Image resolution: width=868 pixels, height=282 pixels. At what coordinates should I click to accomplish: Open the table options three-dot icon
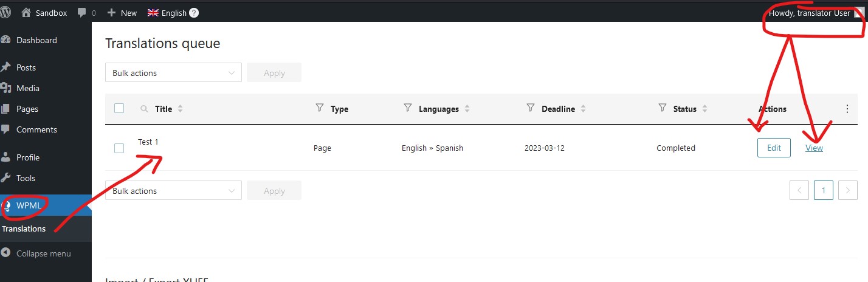(847, 109)
